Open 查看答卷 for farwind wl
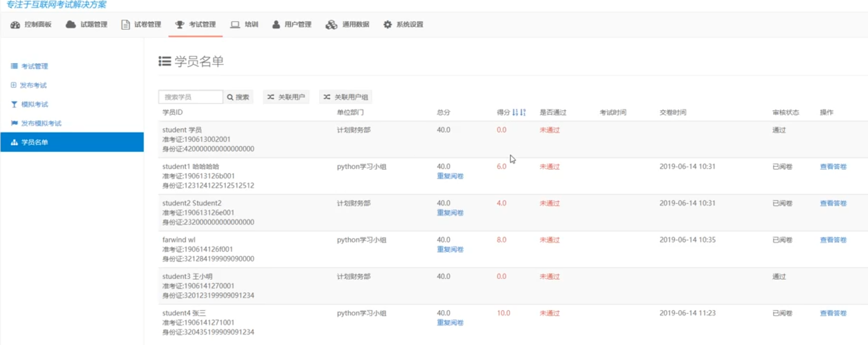The width and height of the screenshot is (868, 345). pos(833,240)
